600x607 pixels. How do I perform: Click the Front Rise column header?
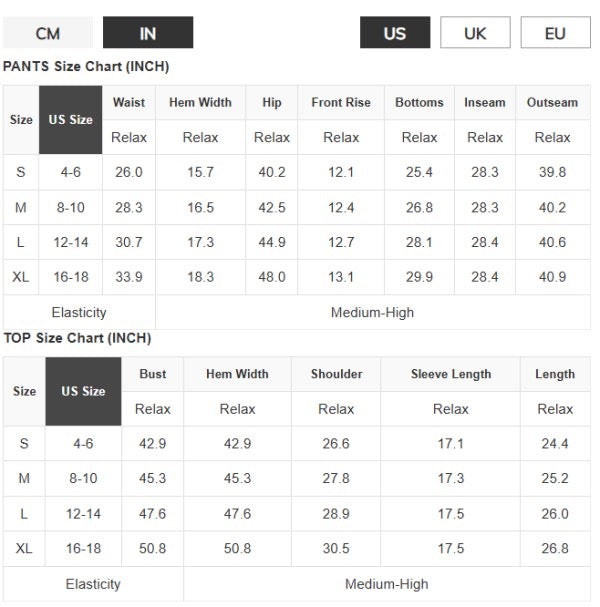pyautogui.click(x=341, y=103)
